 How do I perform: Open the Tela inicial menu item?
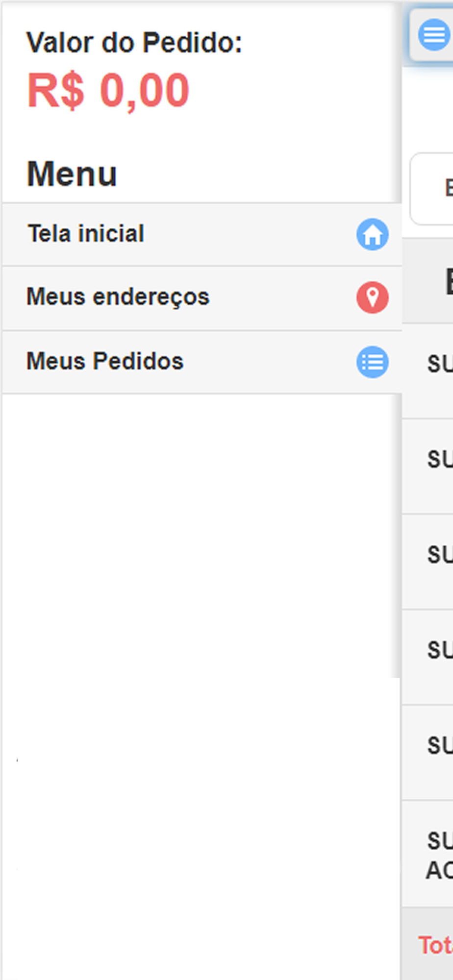pos(202,234)
